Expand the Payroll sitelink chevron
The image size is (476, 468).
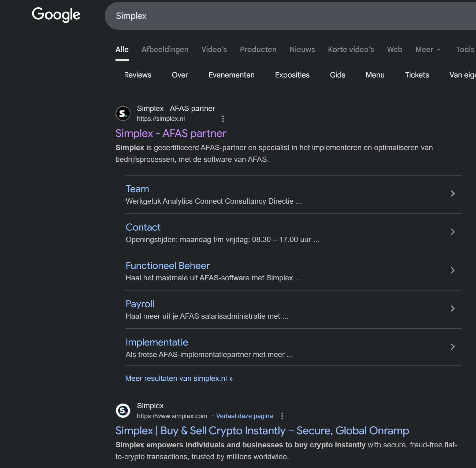pos(452,309)
